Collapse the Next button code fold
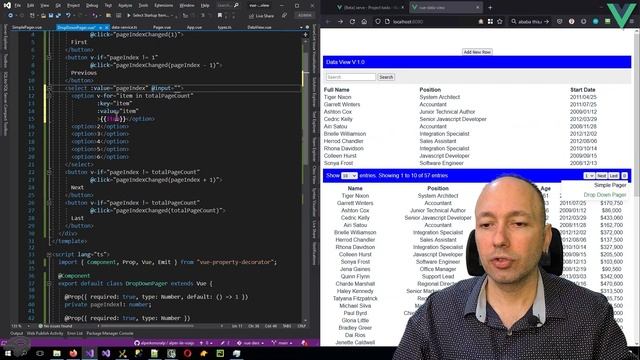The height and width of the screenshot is (360, 640). (x=49, y=172)
